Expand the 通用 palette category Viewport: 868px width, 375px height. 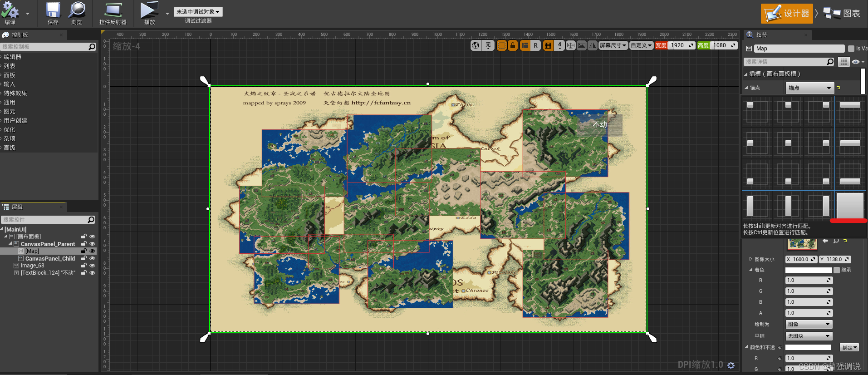click(x=10, y=103)
